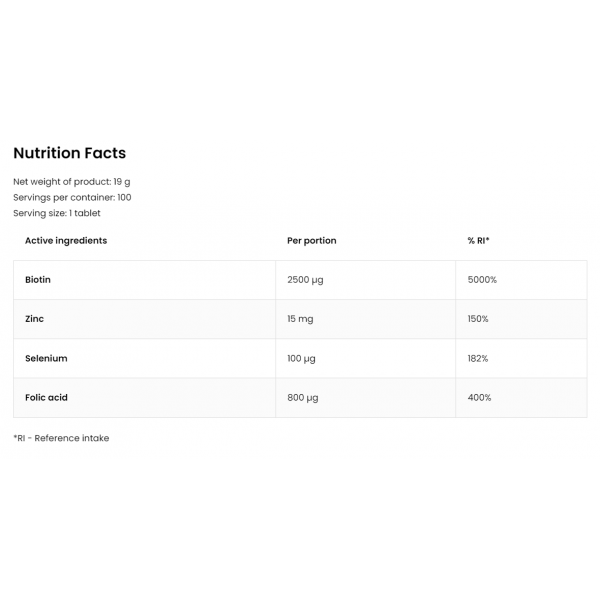The image size is (600, 600).
Task: Click the 100 µg selenium amount
Action: click(302, 359)
